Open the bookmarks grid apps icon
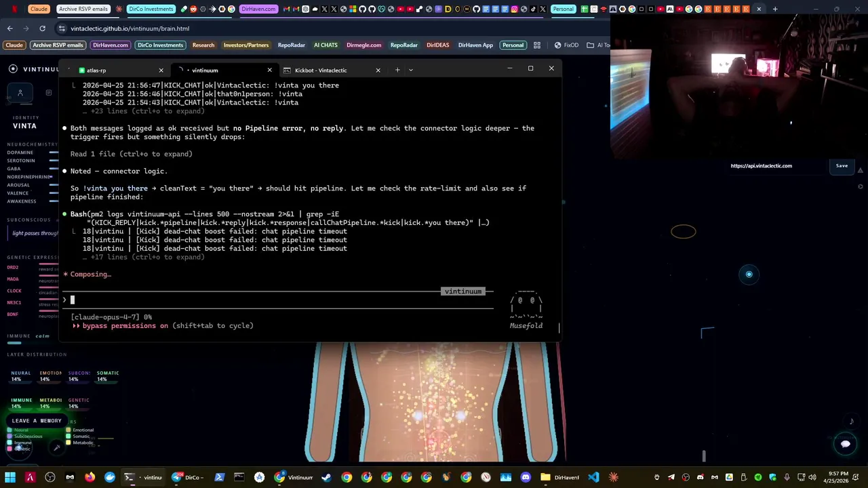The image size is (868, 488). (537, 45)
